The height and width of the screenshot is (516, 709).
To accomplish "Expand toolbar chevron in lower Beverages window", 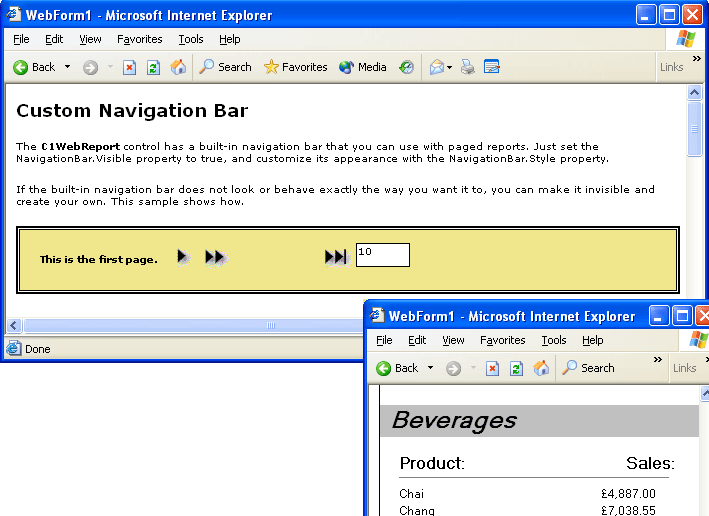I will 657,360.
